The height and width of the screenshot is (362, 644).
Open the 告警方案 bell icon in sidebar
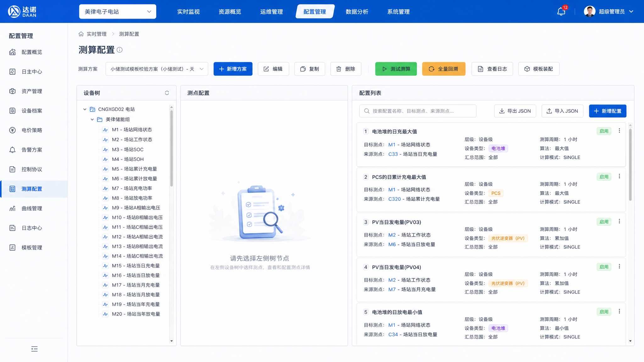pyautogui.click(x=12, y=150)
